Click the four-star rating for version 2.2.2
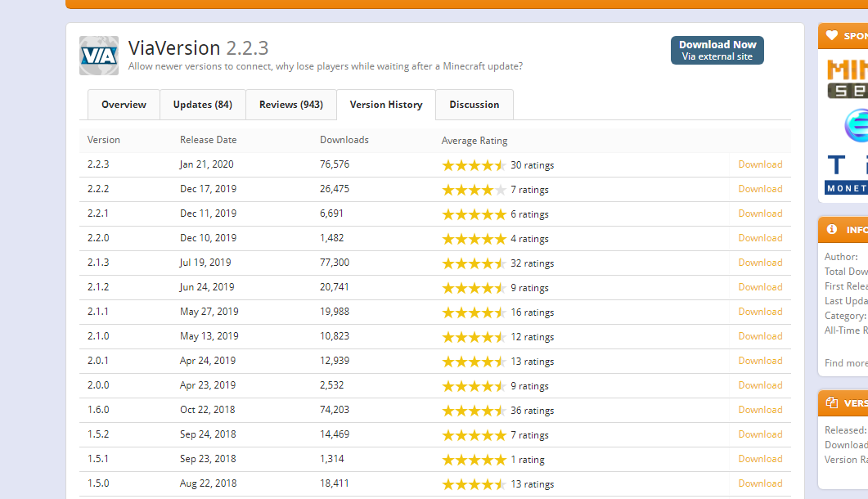The width and height of the screenshot is (868, 499). click(474, 190)
